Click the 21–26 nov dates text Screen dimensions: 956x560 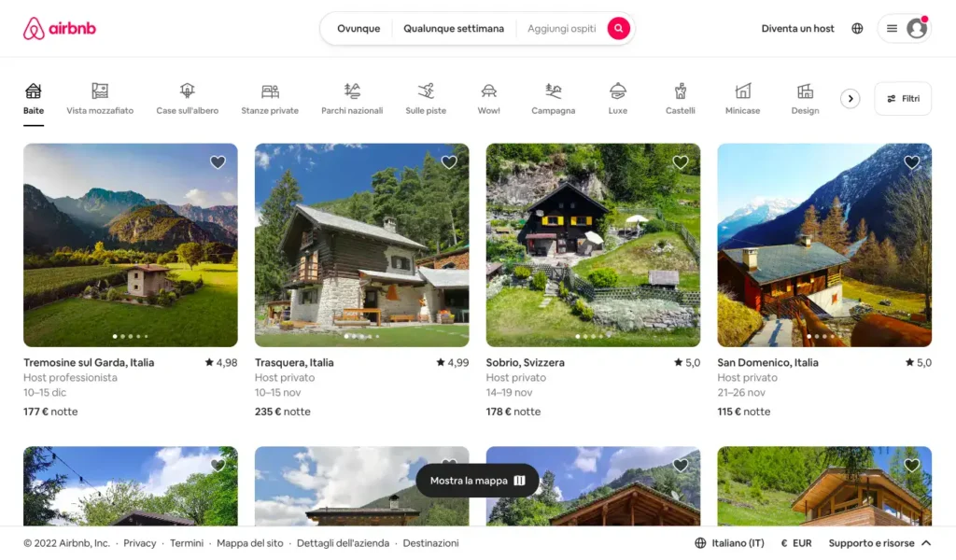tap(741, 392)
